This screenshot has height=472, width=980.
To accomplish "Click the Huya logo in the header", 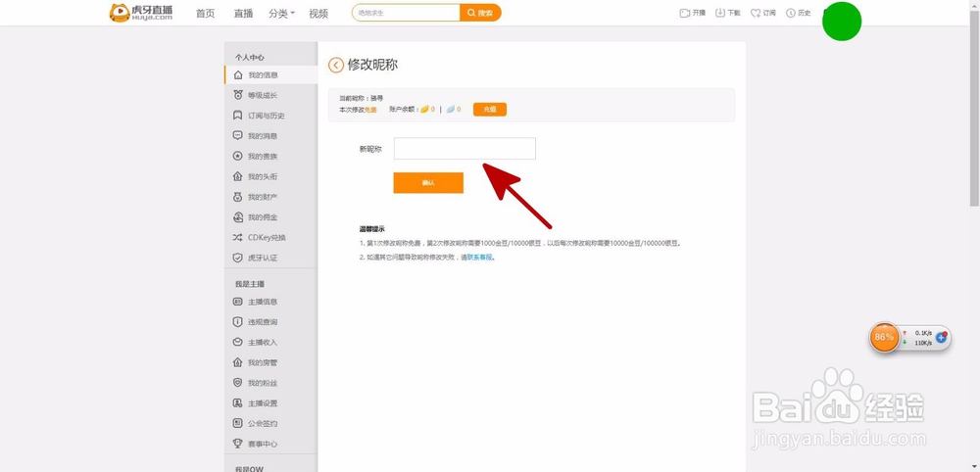I will [140, 13].
